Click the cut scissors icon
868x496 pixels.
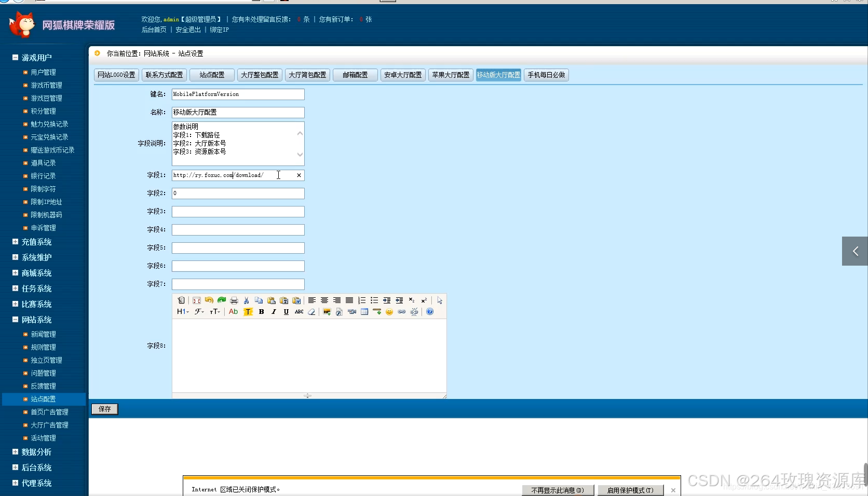247,300
